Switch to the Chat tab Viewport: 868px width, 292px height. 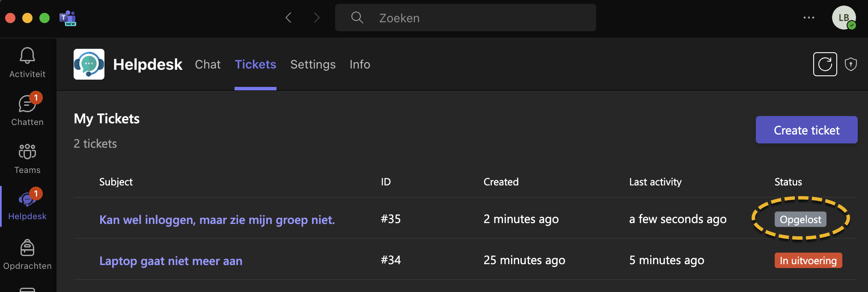tap(208, 64)
